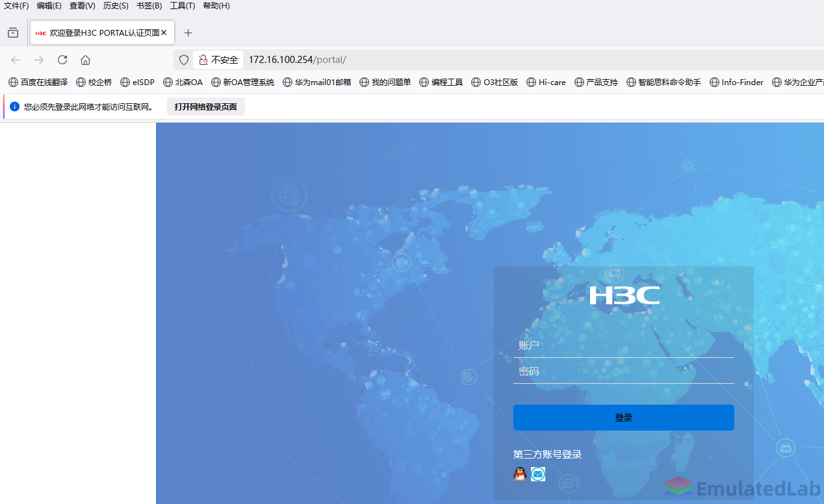Log in with the QQ penguin icon

click(x=520, y=474)
